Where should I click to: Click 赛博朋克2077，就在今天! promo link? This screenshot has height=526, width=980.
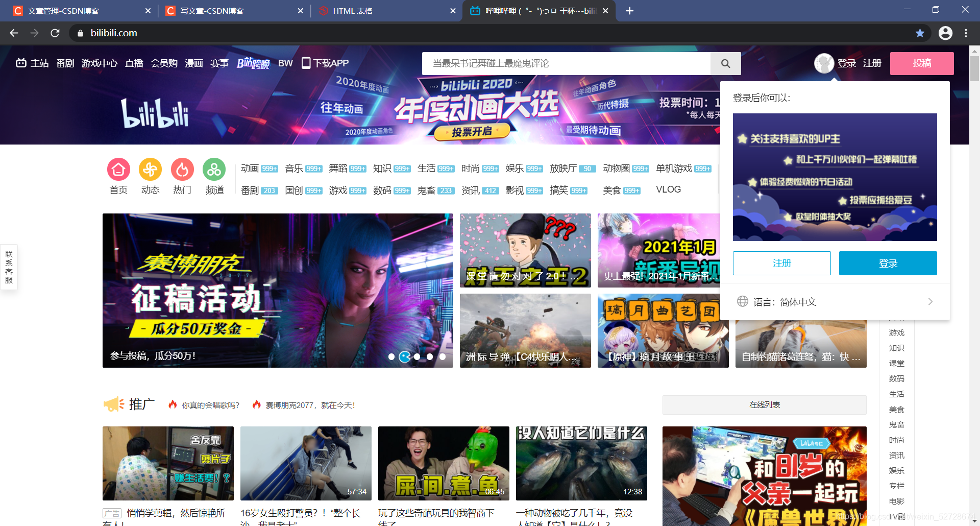click(x=310, y=405)
